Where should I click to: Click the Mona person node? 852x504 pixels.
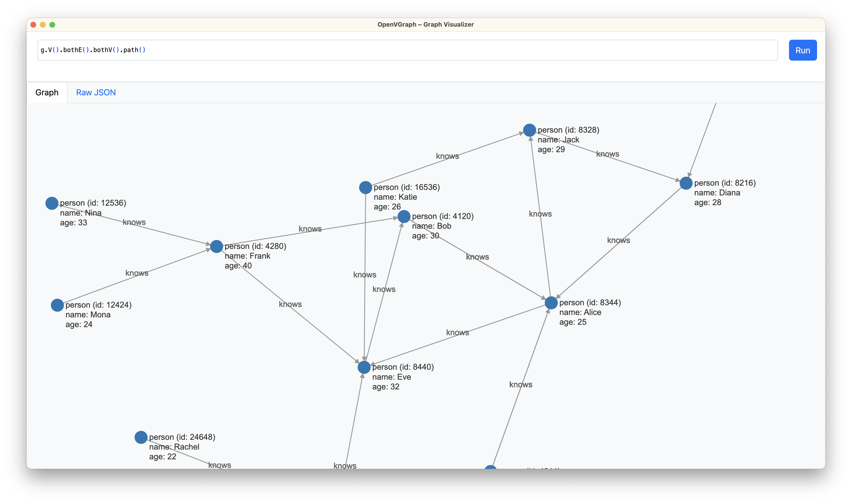click(57, 305)
